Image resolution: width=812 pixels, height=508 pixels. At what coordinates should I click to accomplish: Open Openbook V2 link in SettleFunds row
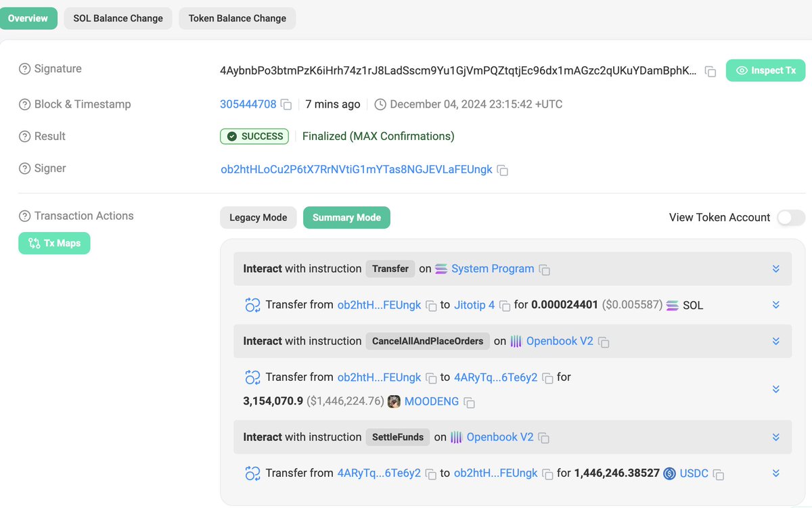point(500,437)
